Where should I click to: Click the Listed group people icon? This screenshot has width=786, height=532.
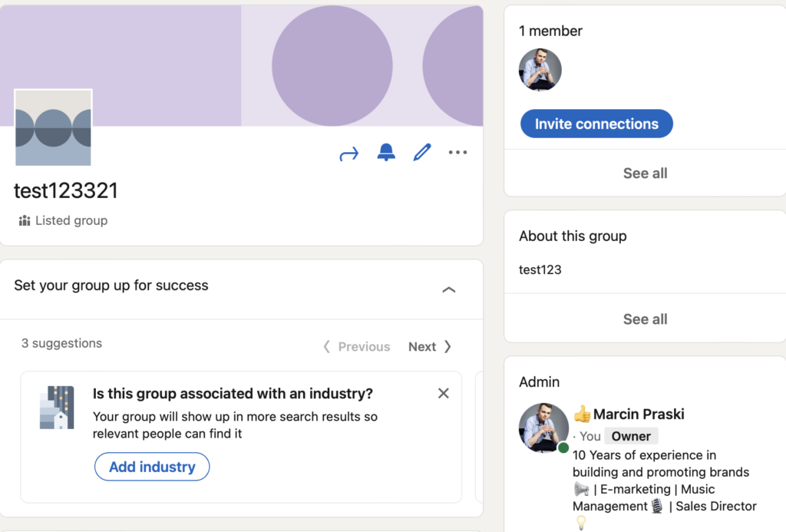[x=25, y=221]
